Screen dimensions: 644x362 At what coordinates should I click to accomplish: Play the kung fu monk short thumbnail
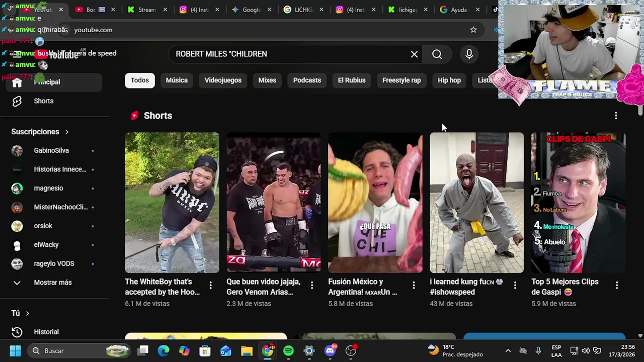[476, 202]
